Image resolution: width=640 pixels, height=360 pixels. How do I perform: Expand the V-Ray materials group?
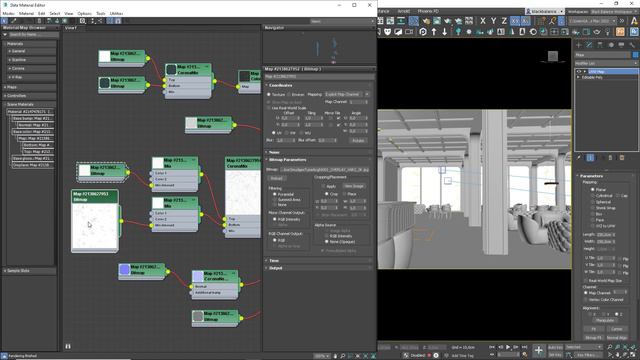click(31, 77)
